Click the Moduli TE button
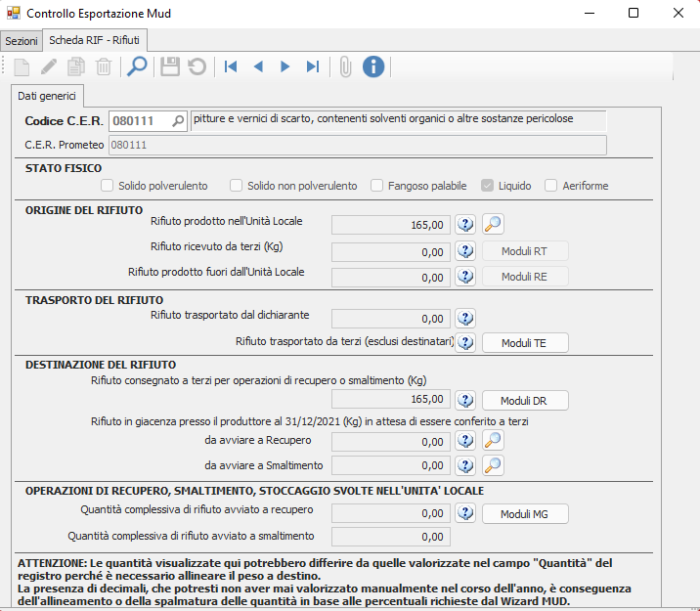 [x=525, y=343]
